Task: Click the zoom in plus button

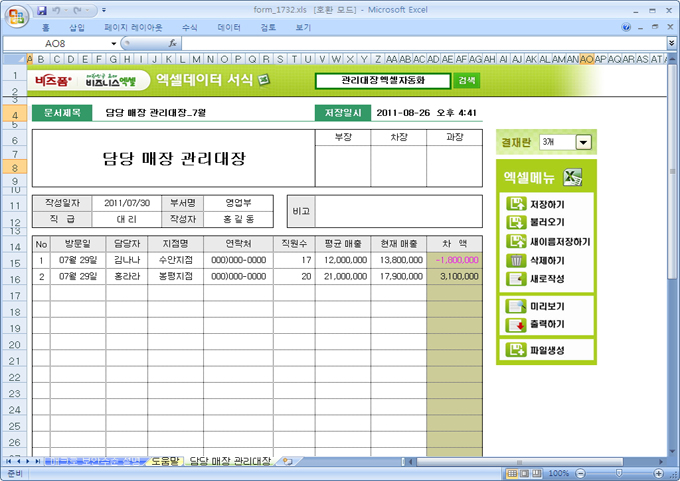Action: (x=659, y=474)
